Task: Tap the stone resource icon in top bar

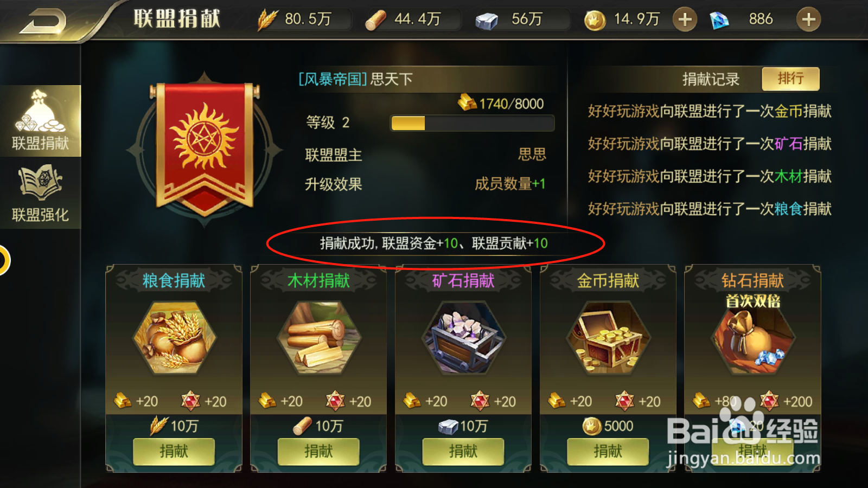Action: (487, 21)
